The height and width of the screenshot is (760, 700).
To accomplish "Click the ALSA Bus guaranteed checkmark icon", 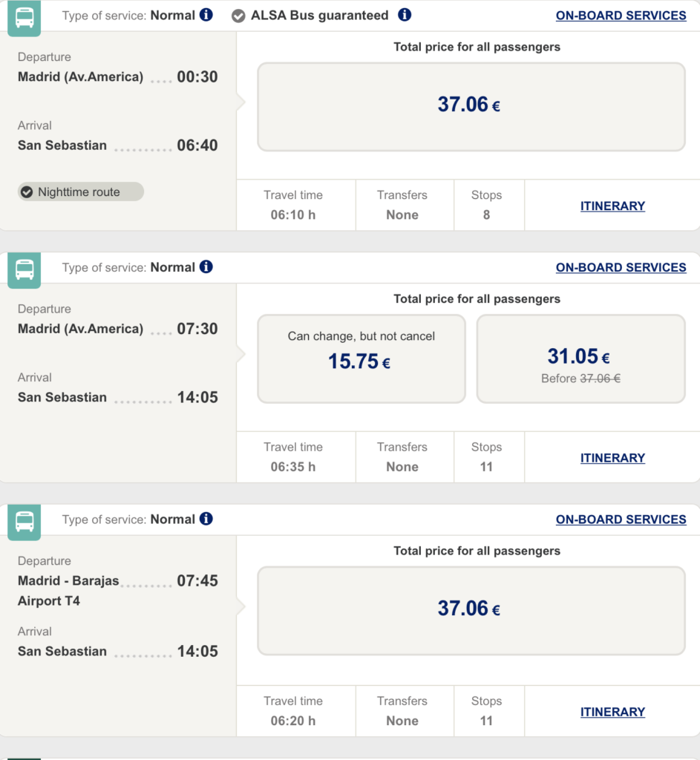I will [238, 16].
